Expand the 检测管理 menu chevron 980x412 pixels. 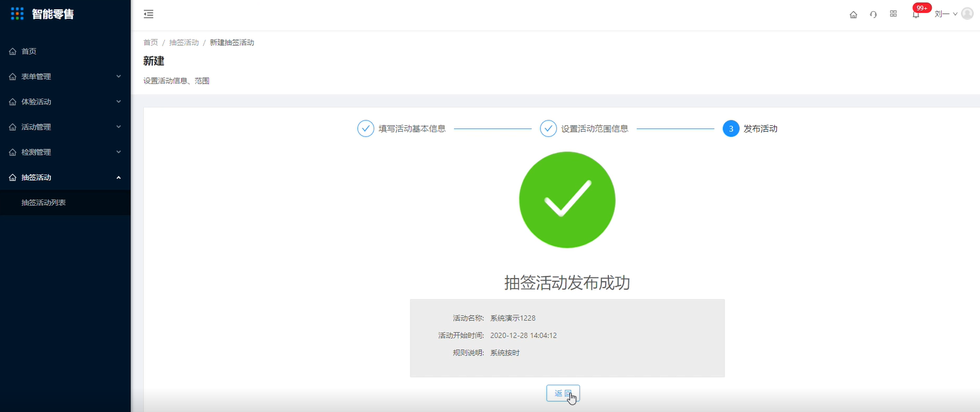point(119,152)
